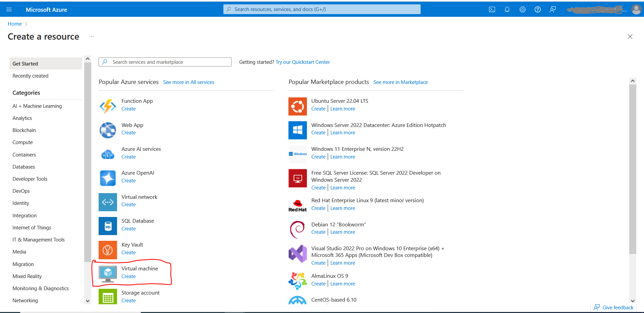Click Windows 11 Enterprise N, version 22H2 title
The image size is (644, 313).
357,149
